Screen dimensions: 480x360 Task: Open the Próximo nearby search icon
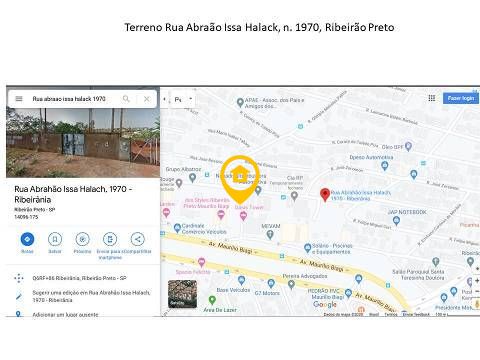click(x=82, y=239)
